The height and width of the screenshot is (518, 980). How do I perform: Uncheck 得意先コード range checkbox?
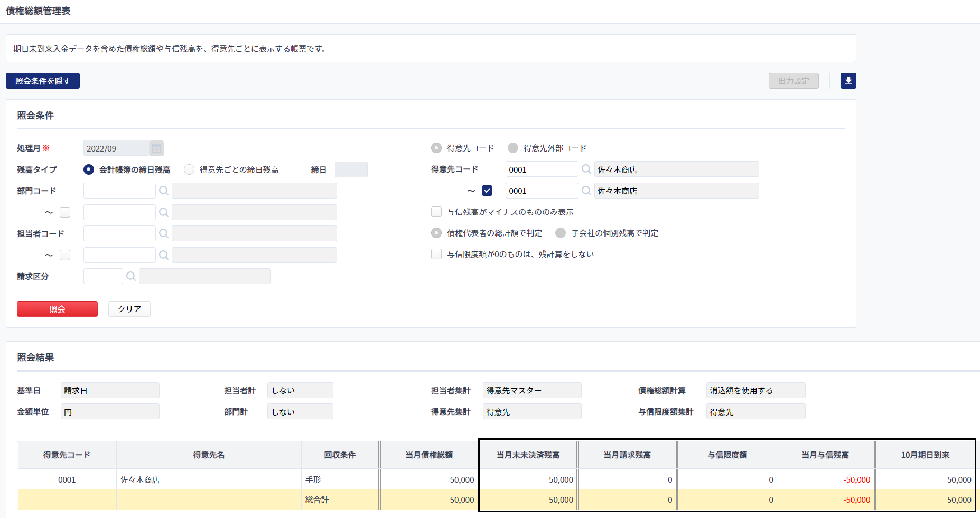[x=487, y=191]
